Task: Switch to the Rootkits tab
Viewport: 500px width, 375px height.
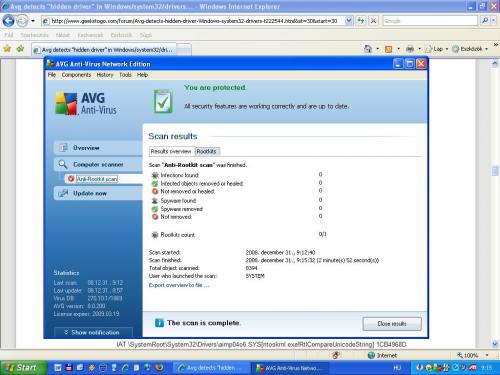Action: (207, 151)
